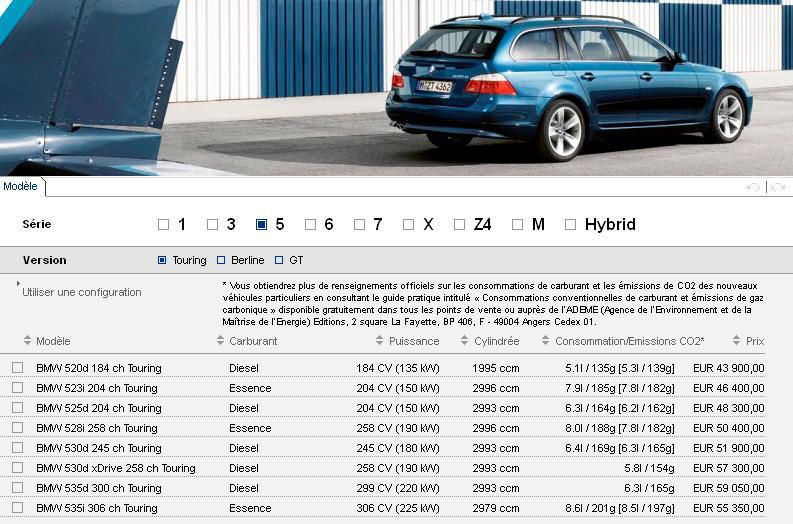Click the Carburant column header
This screenshot has height=524, width=793.
point(253,341)
